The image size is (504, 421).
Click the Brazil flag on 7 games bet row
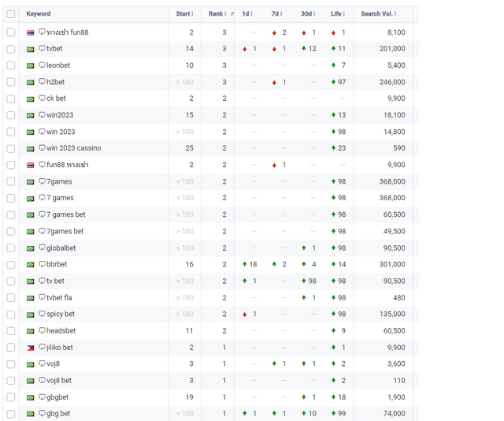click(30, 214)
